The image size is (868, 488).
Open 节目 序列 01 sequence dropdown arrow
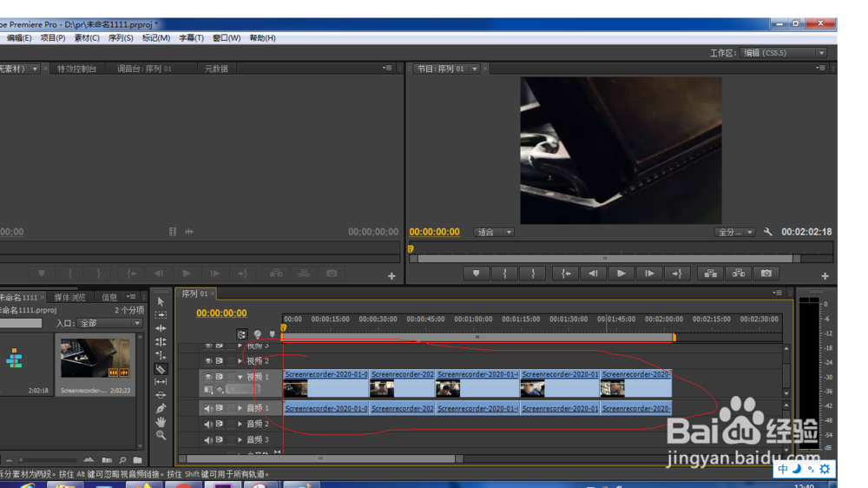[x=475, y=69]
